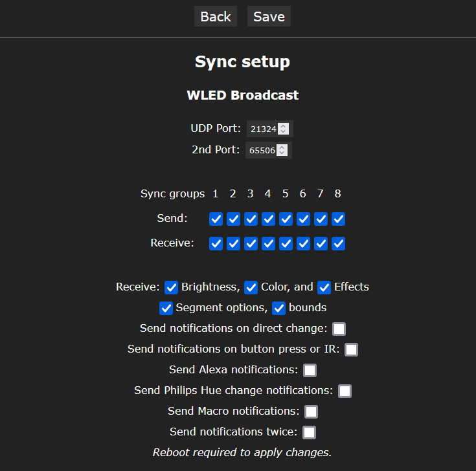Screen dimensions: 476x471
Task: Click the UDP Port number field
Action: click(x=263, y=129)
